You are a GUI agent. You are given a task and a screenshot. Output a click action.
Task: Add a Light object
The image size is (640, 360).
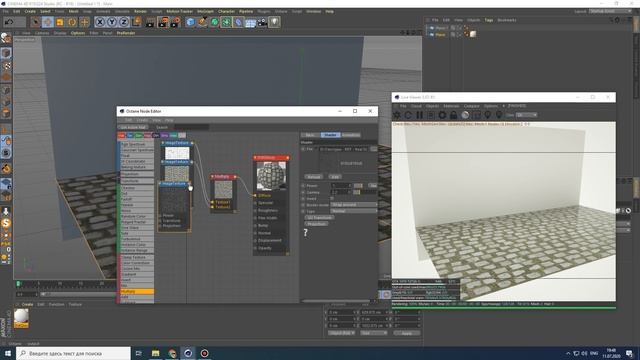click(274, 22)
